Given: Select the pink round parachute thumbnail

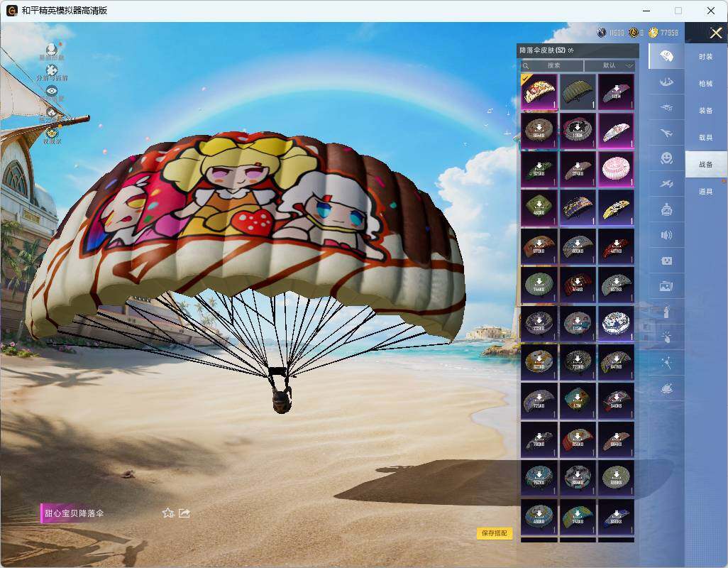Looking at the screenshot, I should tap(616, 169).
